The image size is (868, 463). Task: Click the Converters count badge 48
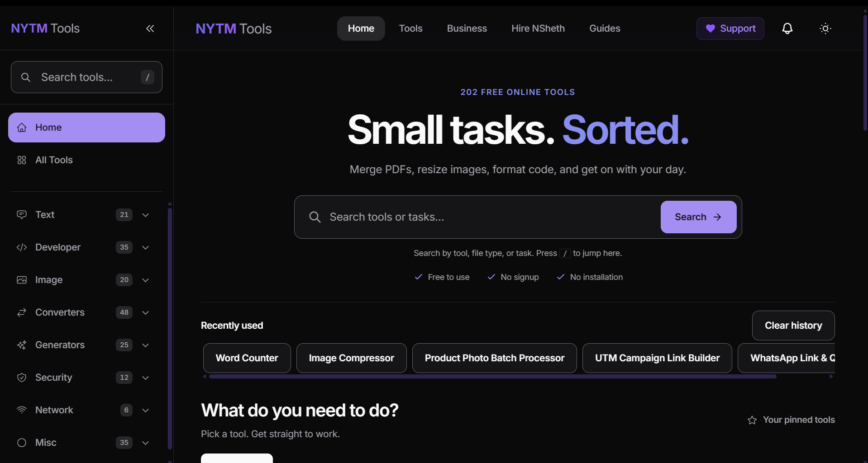[x=124, y=312]
